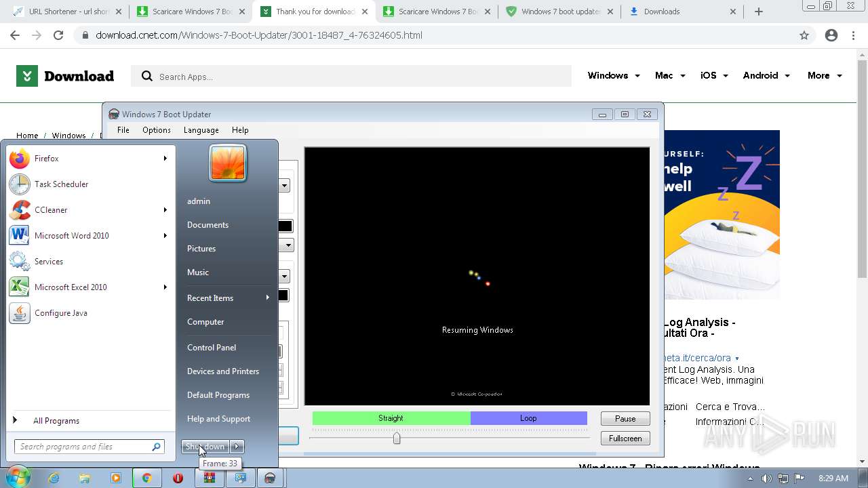The width and height of the screenshot is (868, 488).
Task: Open the Language menu
Action: [x=201, y=130]
